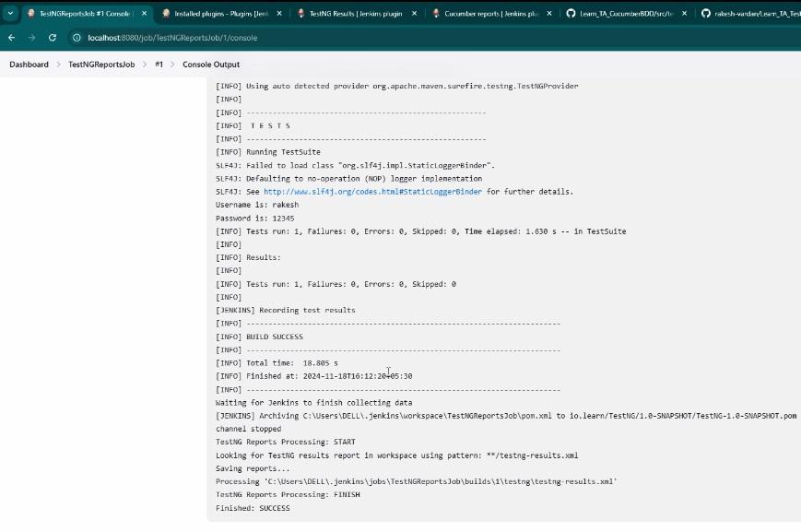The width and height of the screenshot is (801, 532).
Task: Click the GitHub favicon on Learn_TA_CucumberBDD tab
Action: [x=571, y=13]
